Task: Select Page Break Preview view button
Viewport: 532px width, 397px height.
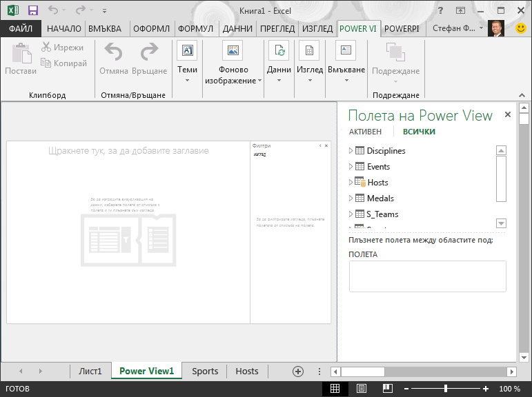Action: 388,389
